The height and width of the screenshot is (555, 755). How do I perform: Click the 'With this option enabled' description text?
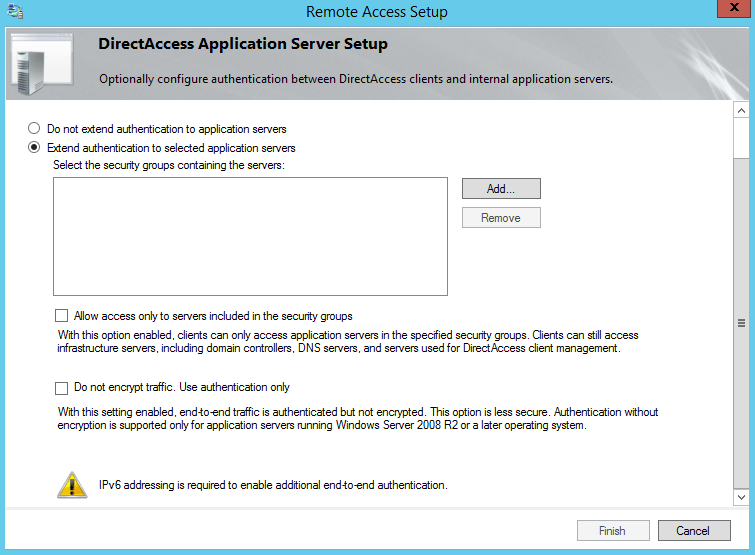coord(348,341)
